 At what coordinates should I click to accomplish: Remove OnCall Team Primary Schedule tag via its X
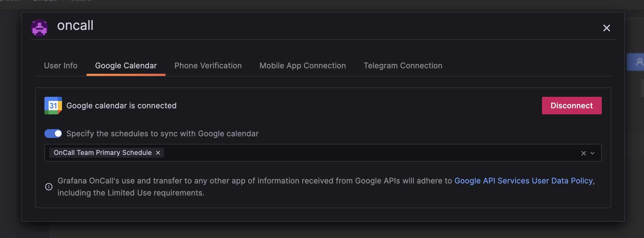coord(158,153)
